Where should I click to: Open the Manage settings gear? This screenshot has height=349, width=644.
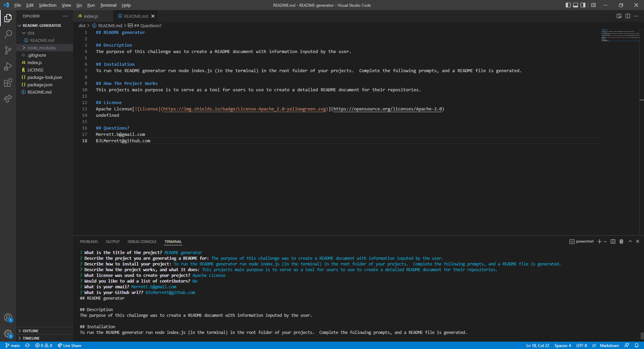[x=8, y=333]
